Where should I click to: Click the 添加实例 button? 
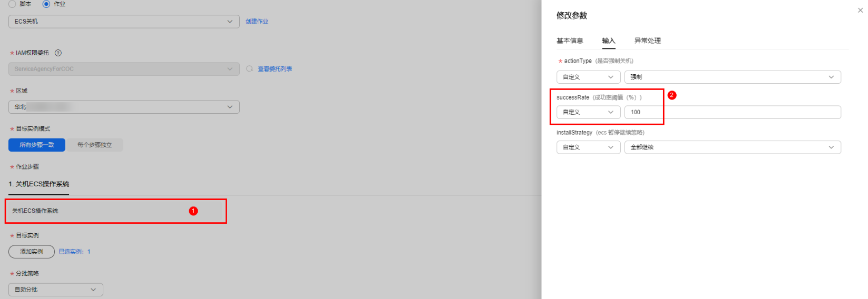[x=32, y=252]
